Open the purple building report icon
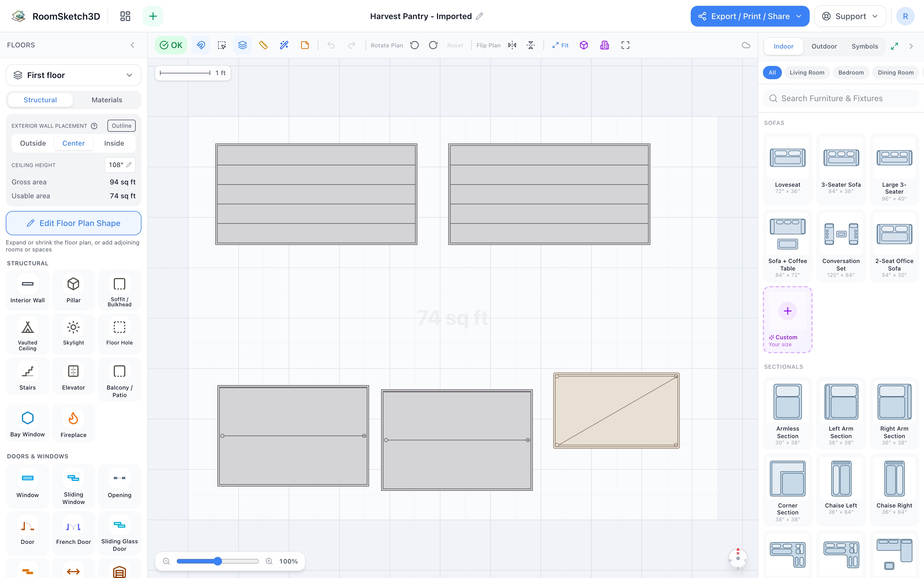 tap(604, 45)
